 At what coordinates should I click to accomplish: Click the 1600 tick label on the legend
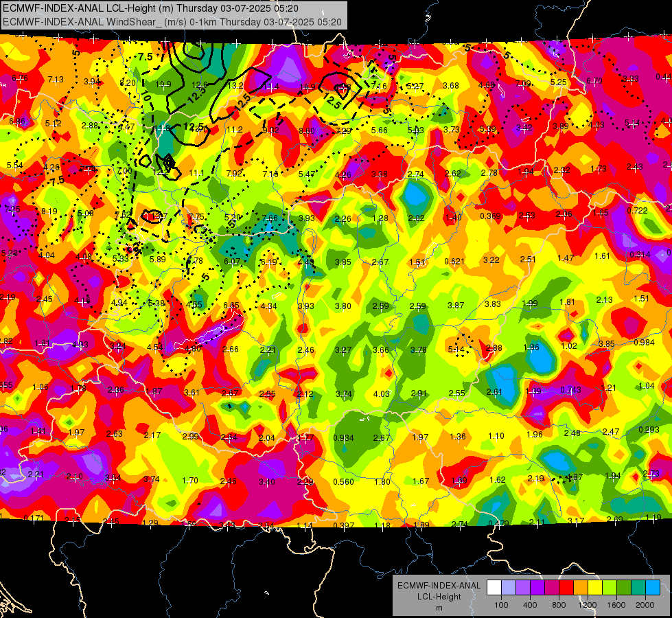[616, 605]
